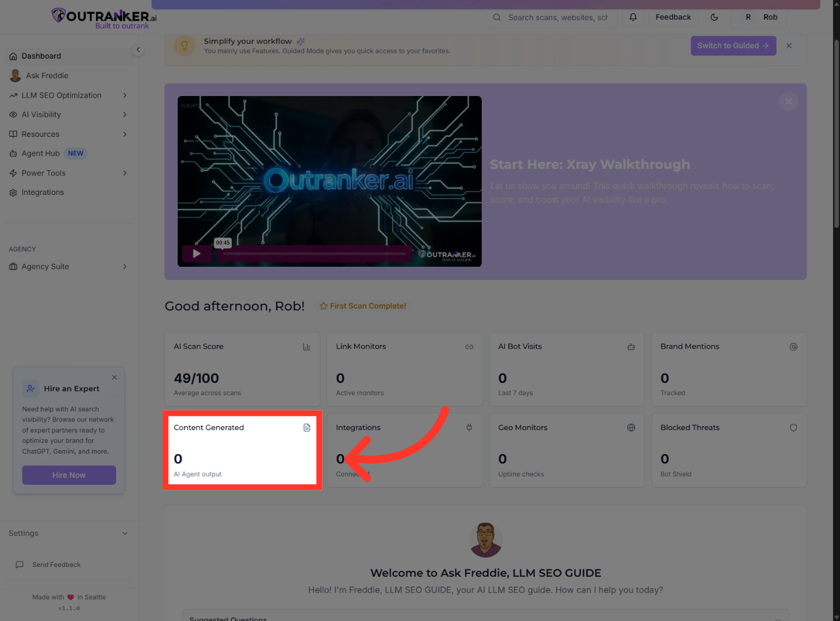The height and width of the screenshot is (621, 840).
Task: Expand the Settings section
Action: pyautogui.click(x=69, y=533)
